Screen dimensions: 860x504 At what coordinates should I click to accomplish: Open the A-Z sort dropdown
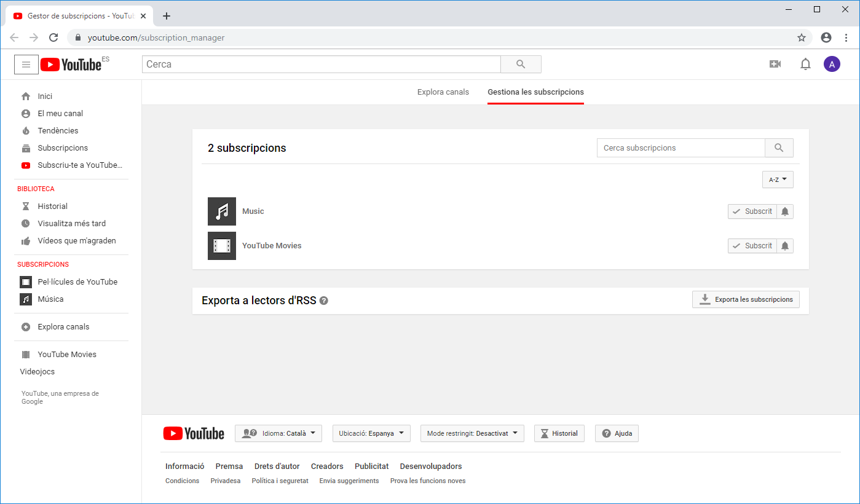point(778,179)
